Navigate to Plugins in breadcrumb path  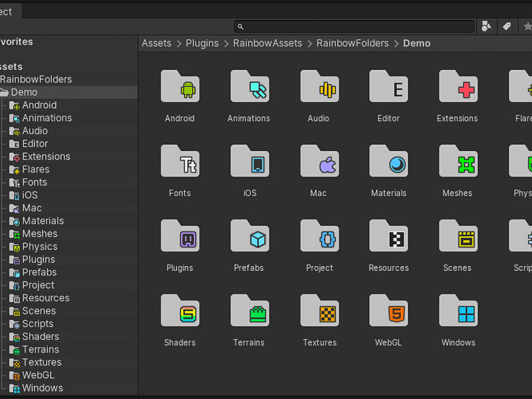click(202, 43)
